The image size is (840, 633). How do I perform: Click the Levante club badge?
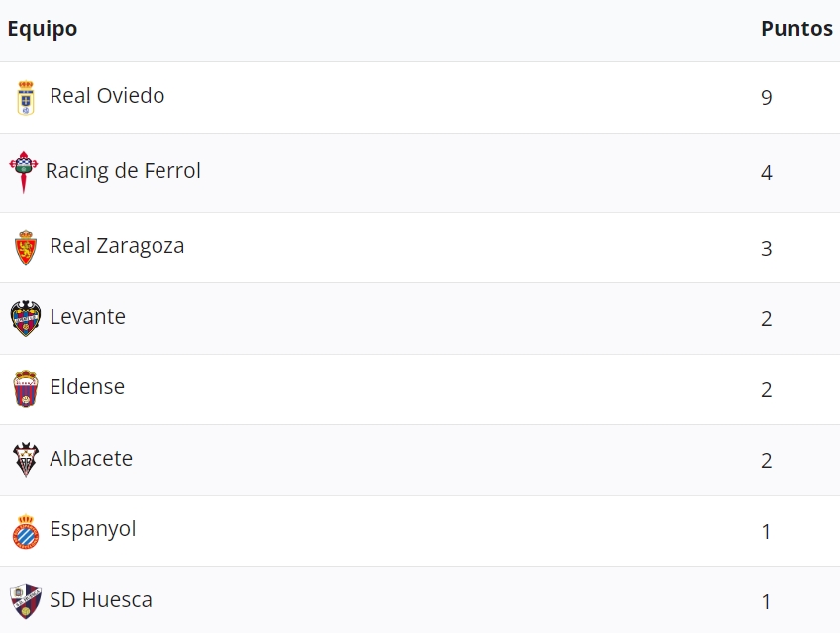(x=25, y=318)
